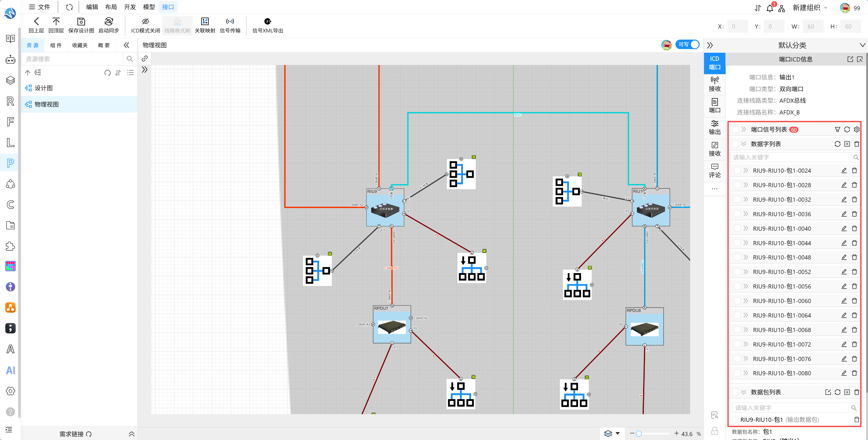Open the 评论 side tab
This screenshot has width=868, height=440.
[714, 171]
